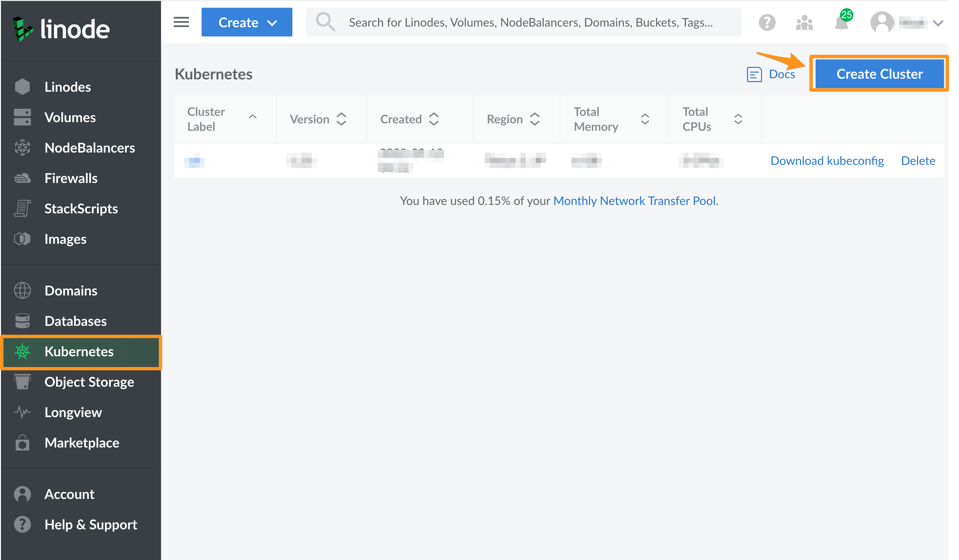The image size is (959, 560).
Task: Open Marketplace section
Action: coord(82,443)
